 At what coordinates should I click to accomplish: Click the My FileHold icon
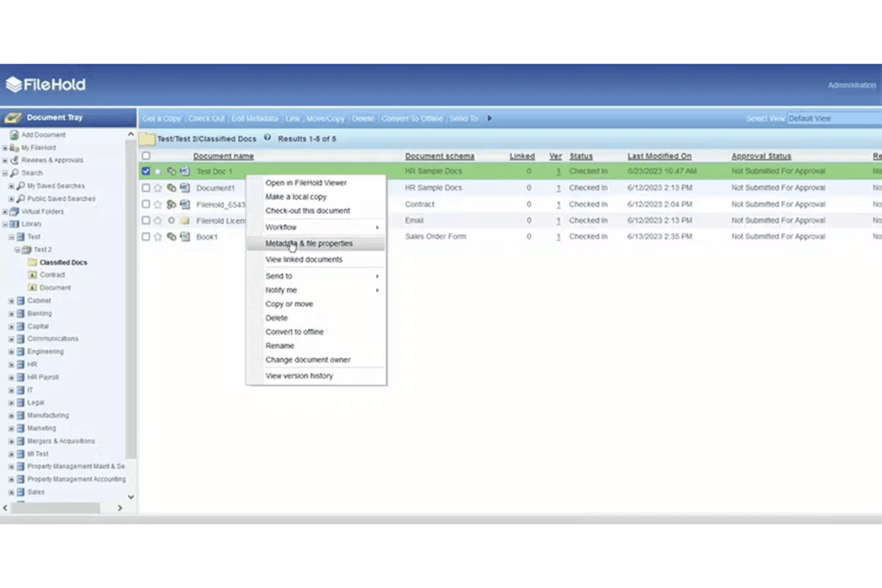coord(14,148)
